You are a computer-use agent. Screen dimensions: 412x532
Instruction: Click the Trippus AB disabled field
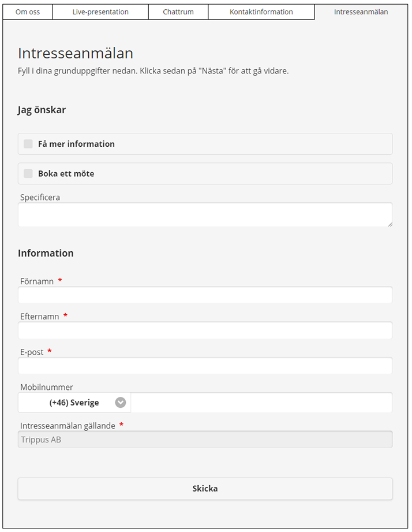click(x=205, y=440)
